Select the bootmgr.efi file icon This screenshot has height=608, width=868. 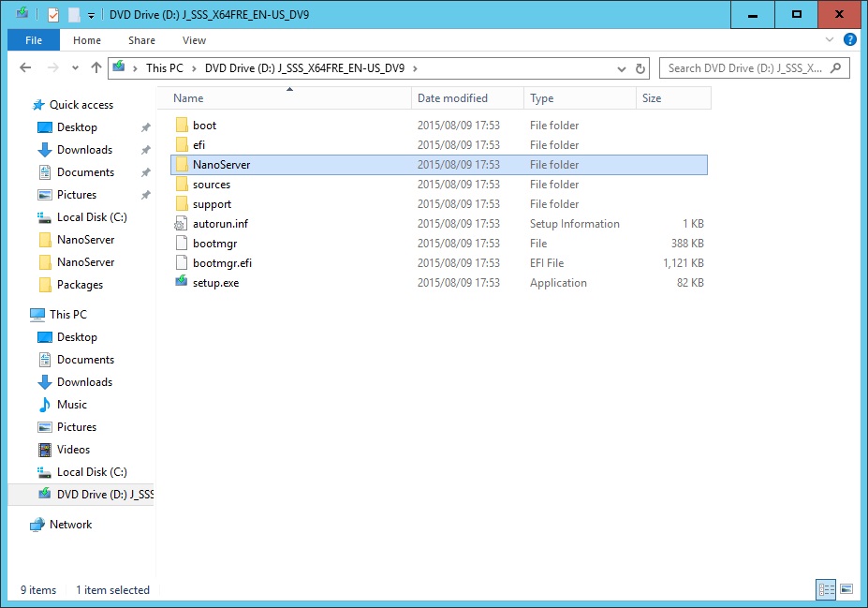point(181,263)
